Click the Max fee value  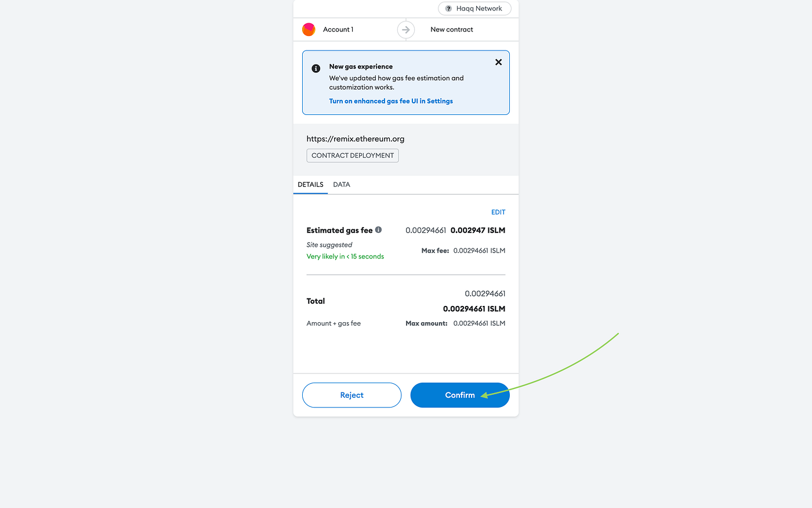[x=479, y=251]
